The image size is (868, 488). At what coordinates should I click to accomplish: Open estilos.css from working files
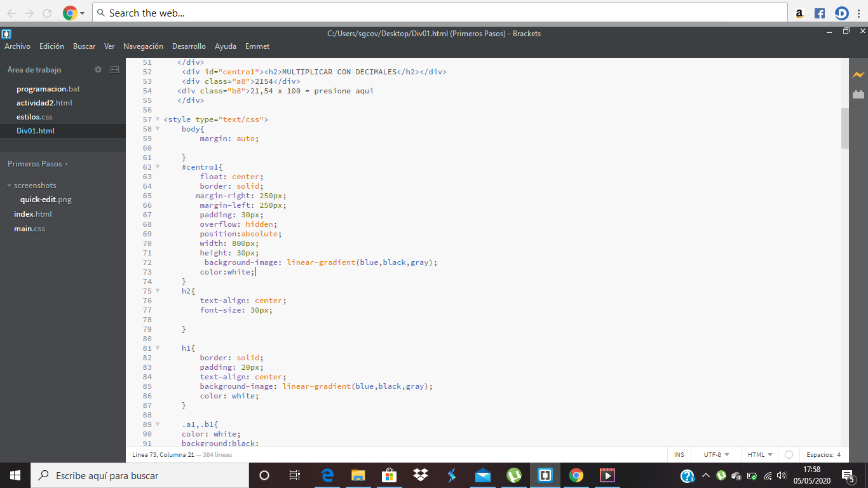34,117
